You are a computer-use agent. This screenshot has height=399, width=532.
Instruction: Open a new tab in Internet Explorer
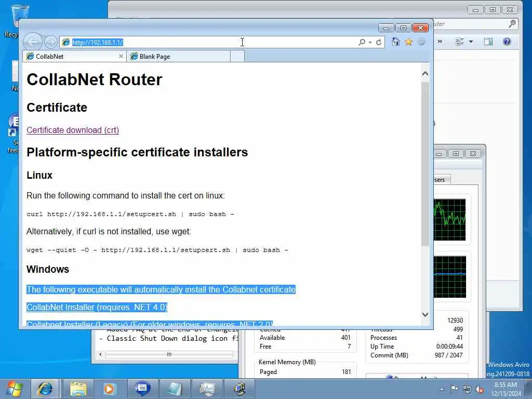237,56
